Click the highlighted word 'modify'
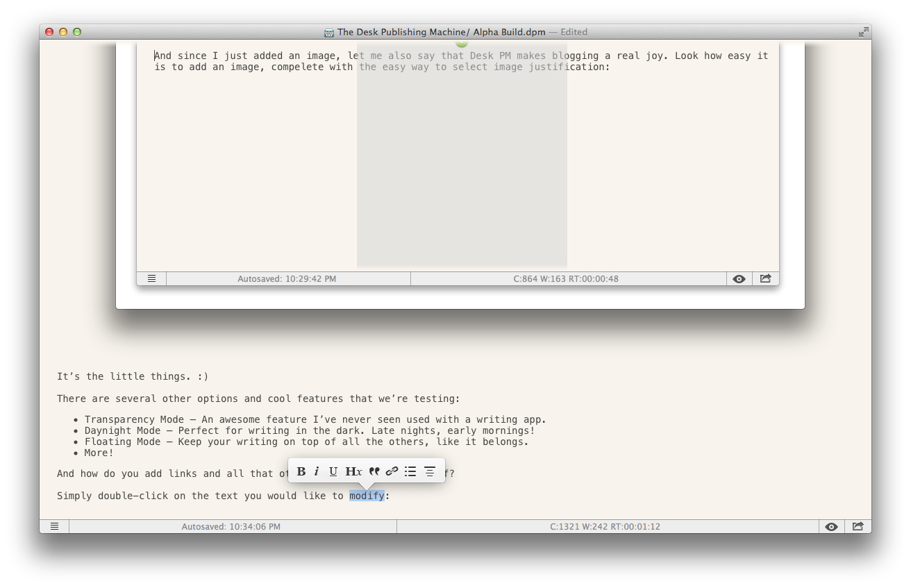This screenshot has height=588, width=911. coord(367,496)
